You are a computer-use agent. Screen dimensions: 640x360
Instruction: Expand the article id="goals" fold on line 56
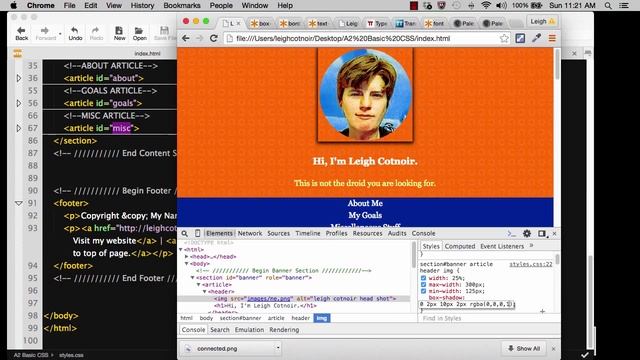[x=18, y=103]
